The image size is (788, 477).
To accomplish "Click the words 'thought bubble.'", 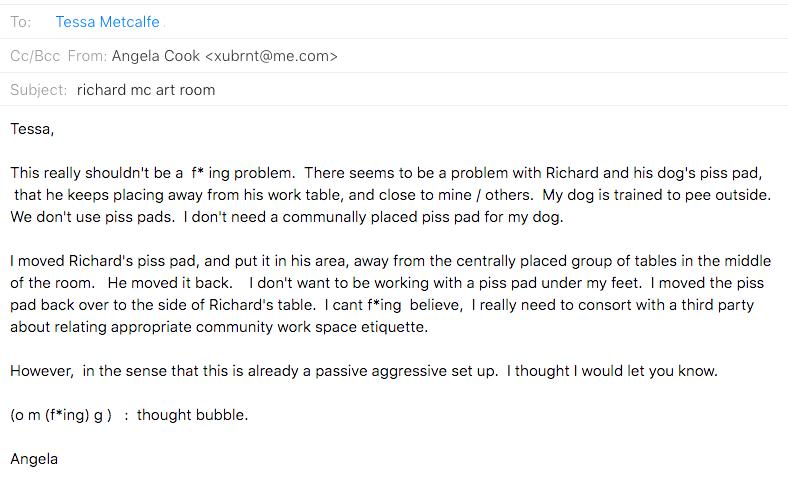I will tap(192, 415).
